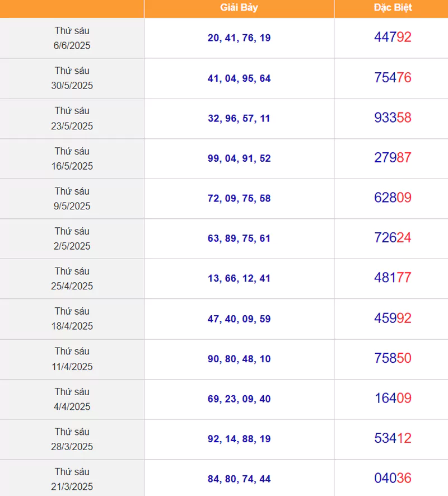Click special prize number 44792
Screen dimensions: 448x496
point(393,37)
